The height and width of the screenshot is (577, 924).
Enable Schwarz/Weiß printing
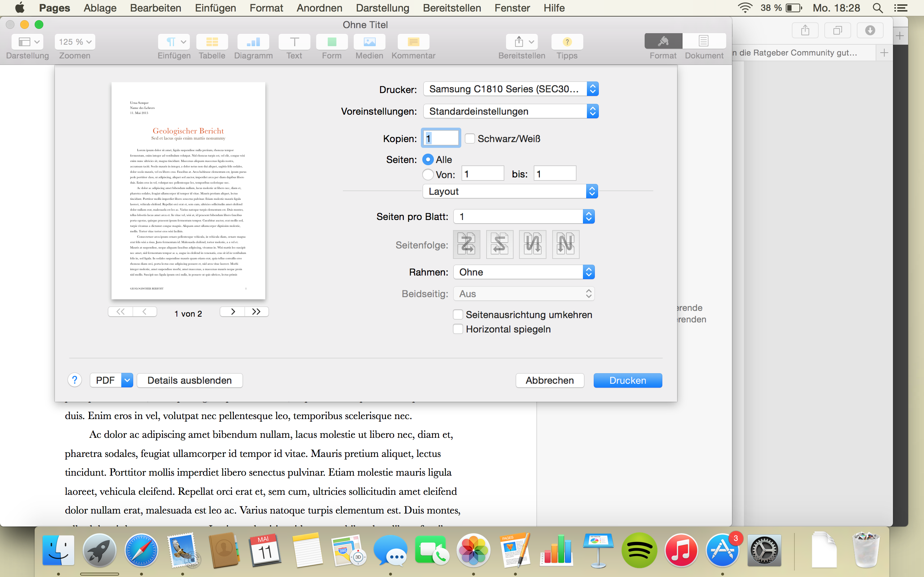[470, 138]
